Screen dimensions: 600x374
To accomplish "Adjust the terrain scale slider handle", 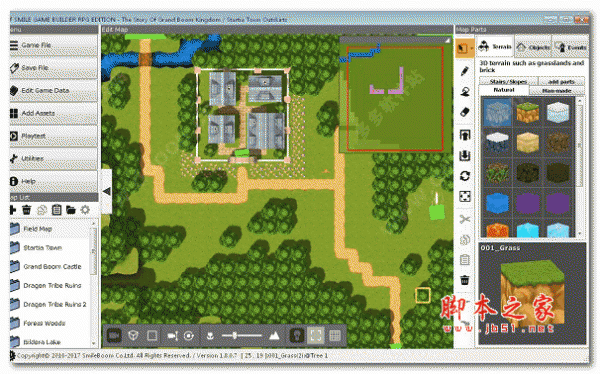I will 235,336.
